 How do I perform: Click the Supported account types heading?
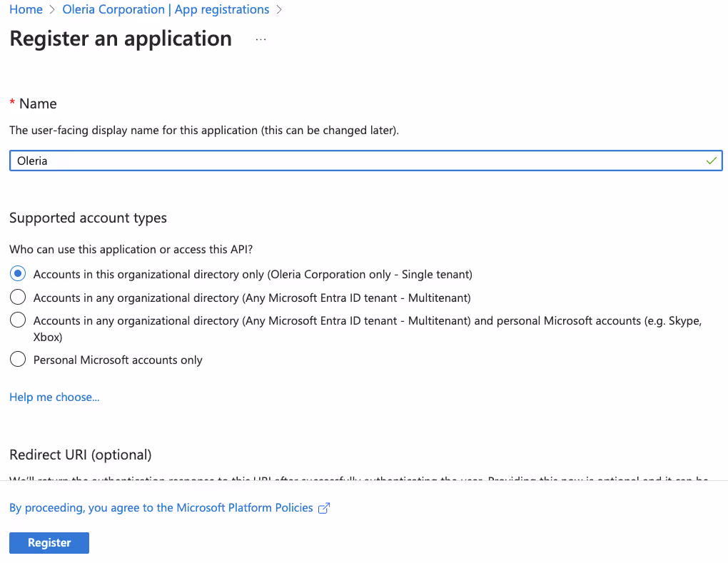(x=89, y=218)
